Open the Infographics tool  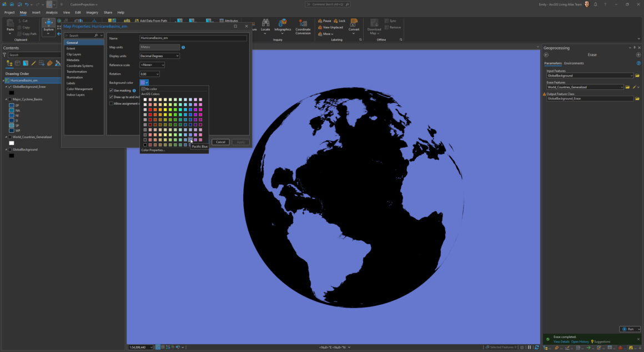pyautogui.click(x=283, y=26)
